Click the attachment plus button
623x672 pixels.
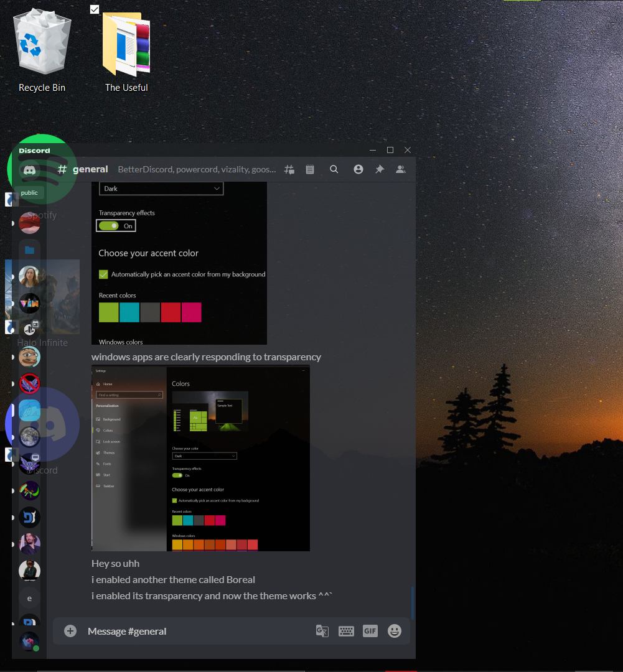pyautogui.click(x=70, y=630)
